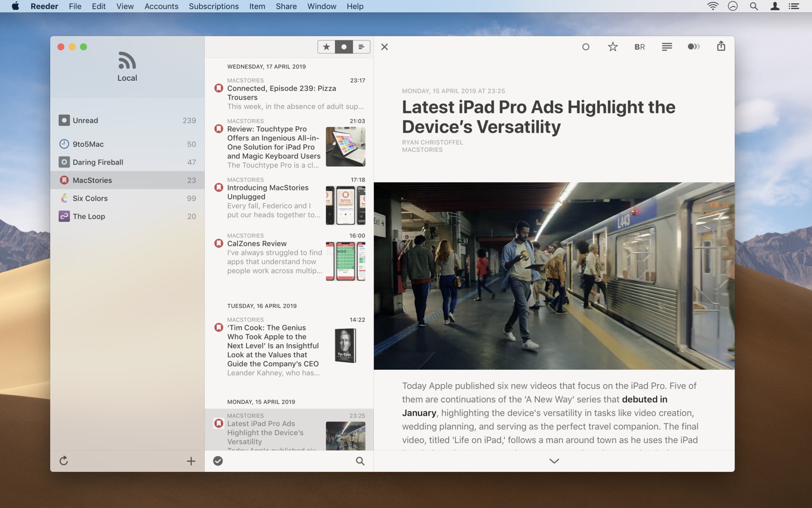
Task: Open the Accounts menu bar item
Action: 161,6
